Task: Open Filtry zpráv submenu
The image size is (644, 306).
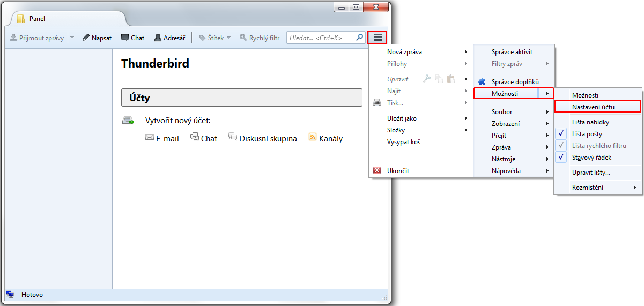Action: [x=514, y=64]
